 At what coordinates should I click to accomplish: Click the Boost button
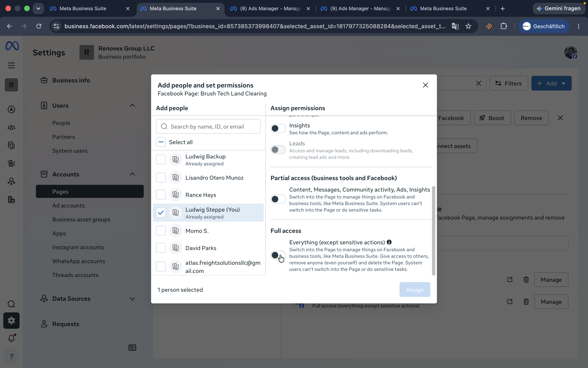492,118
